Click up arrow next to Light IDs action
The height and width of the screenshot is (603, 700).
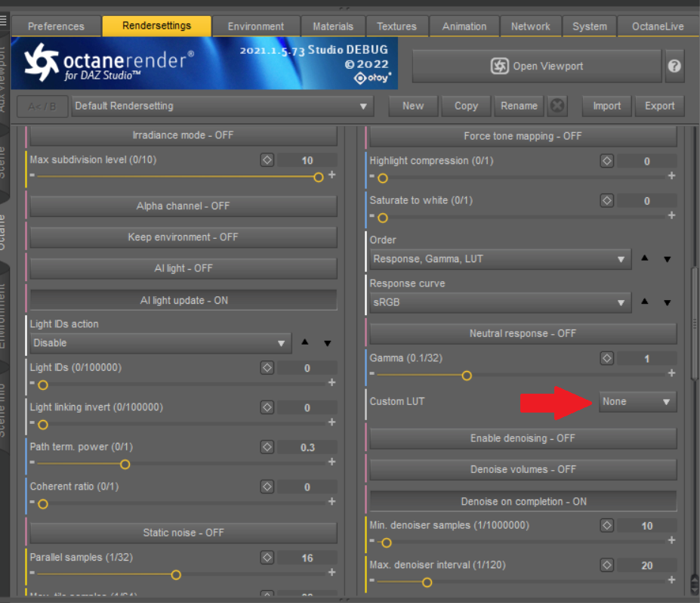click(x=305, y=342)
